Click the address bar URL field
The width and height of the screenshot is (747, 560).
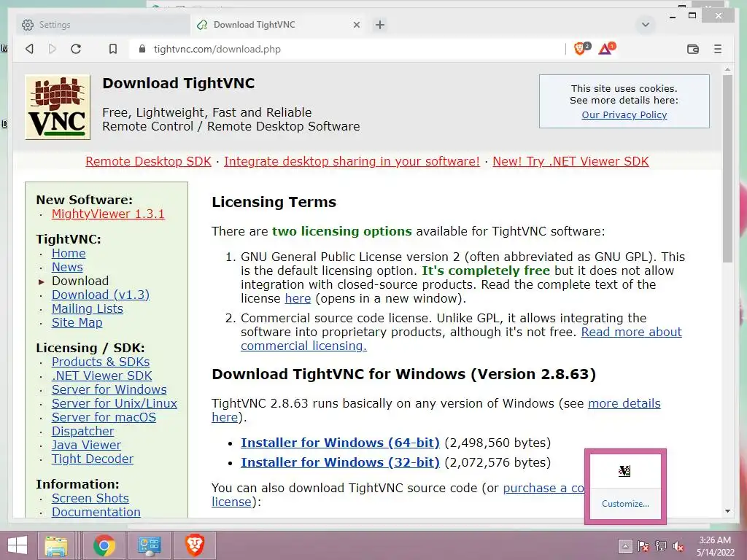(348, 49)
